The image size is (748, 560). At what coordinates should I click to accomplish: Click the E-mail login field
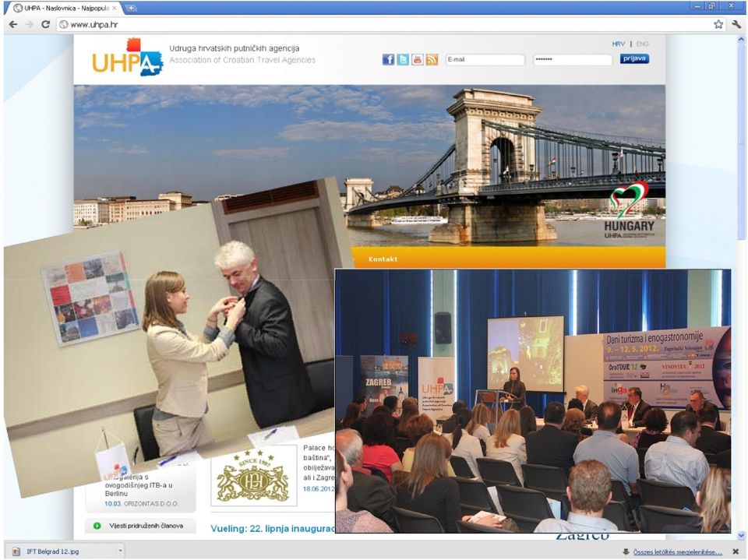coord(485,60)
